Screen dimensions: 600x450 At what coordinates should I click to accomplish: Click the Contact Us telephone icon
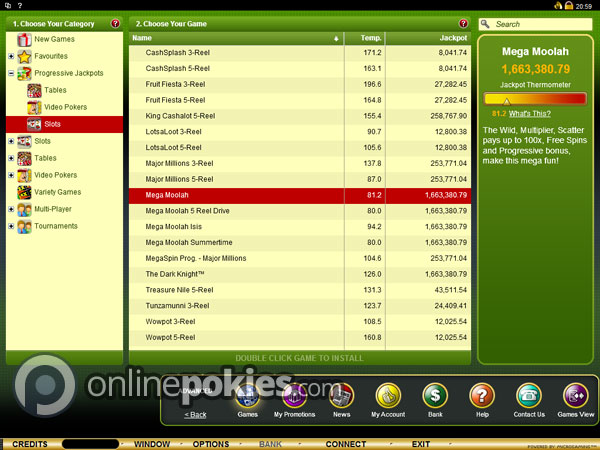[529, 396]
